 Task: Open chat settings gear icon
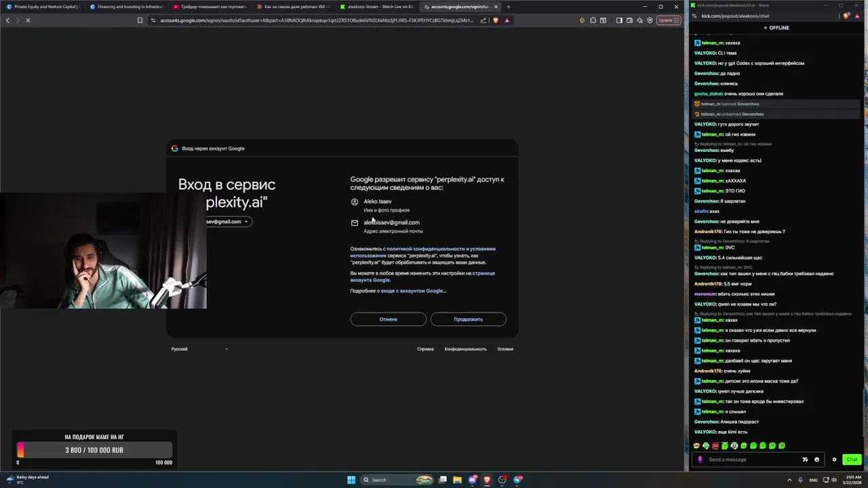835,460
